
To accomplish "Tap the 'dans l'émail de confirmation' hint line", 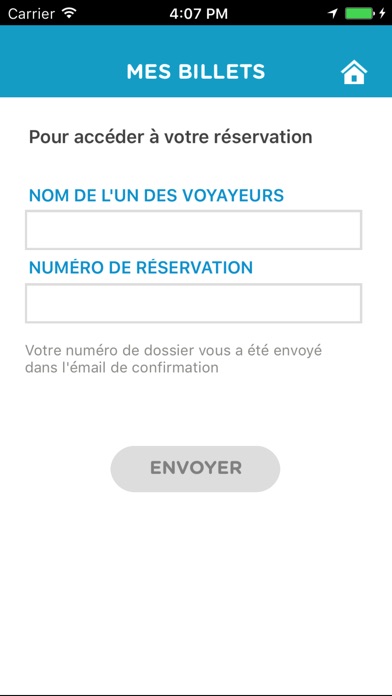I will coord(122,368).
